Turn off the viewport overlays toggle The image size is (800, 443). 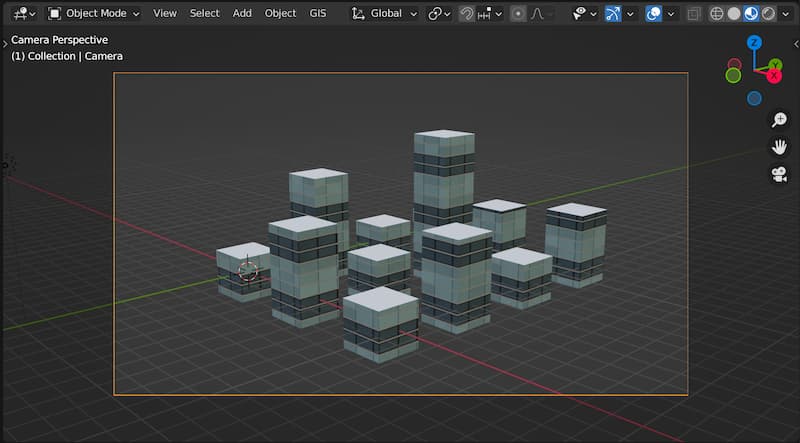(653, 14)
